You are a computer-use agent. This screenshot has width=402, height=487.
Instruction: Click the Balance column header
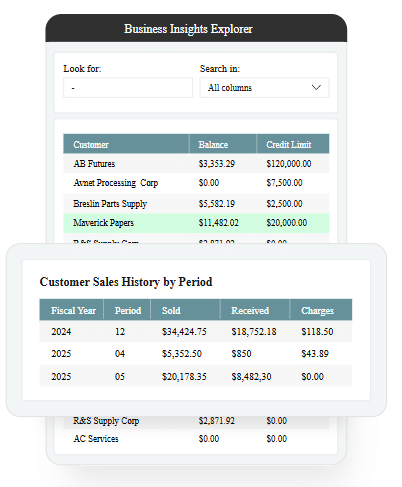[x=223, y=144]
